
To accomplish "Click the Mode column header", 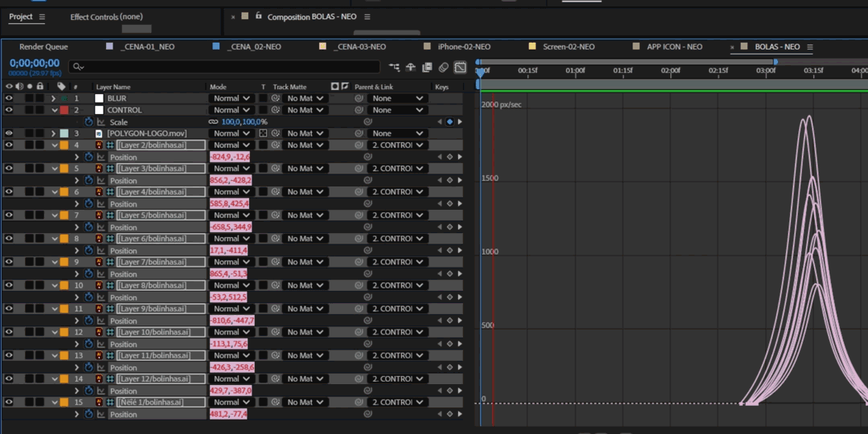I will 218,87.
